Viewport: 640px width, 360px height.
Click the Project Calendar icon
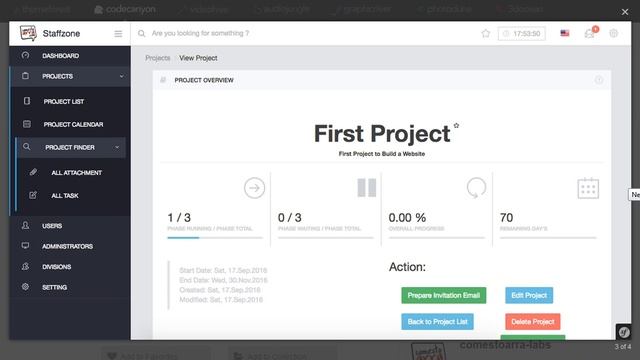27,124
